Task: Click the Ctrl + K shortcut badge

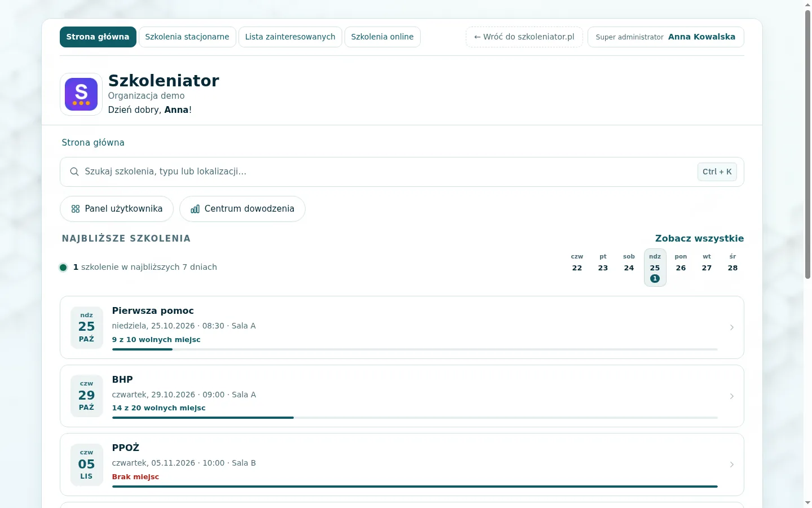Action: (717, 172)
